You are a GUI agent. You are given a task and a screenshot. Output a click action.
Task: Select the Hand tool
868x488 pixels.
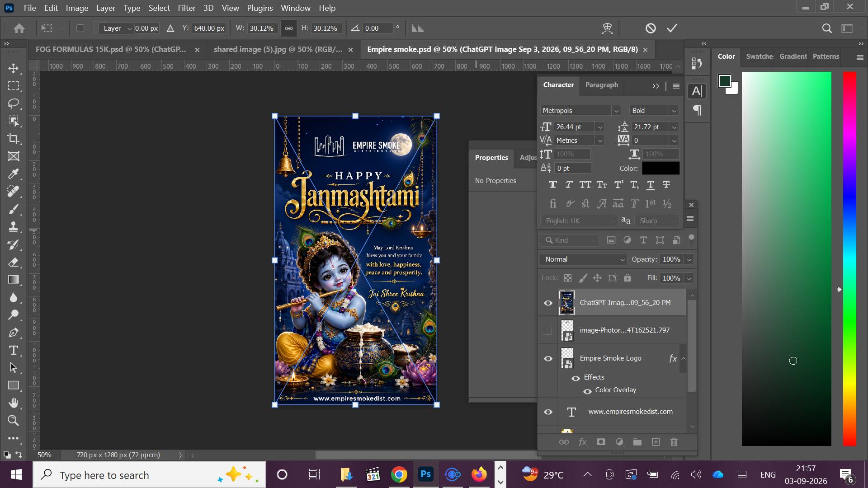(14, 403)
